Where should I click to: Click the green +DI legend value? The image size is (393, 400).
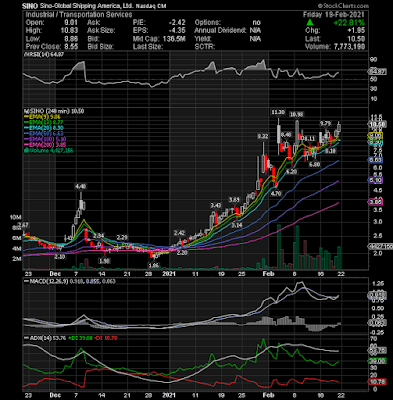81,338
